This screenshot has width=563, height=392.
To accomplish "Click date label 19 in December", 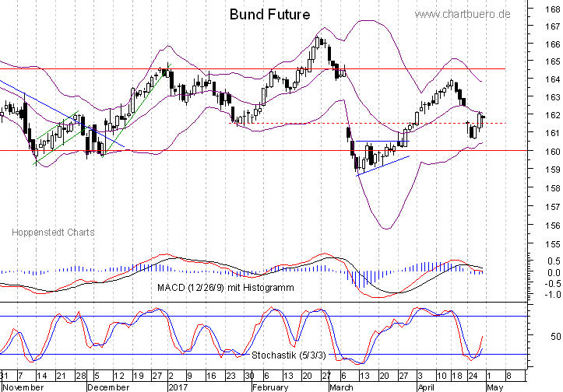I will (139, 376).
